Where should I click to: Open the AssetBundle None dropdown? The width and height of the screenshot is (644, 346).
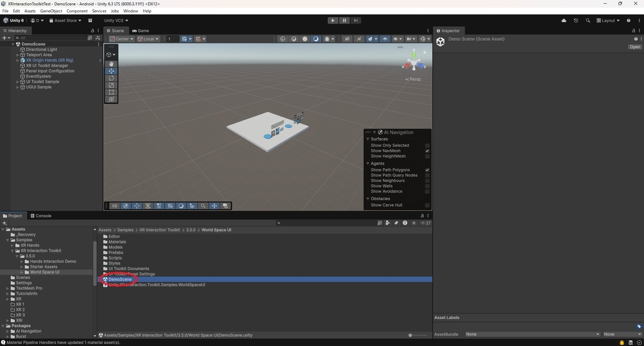(532, 334)
